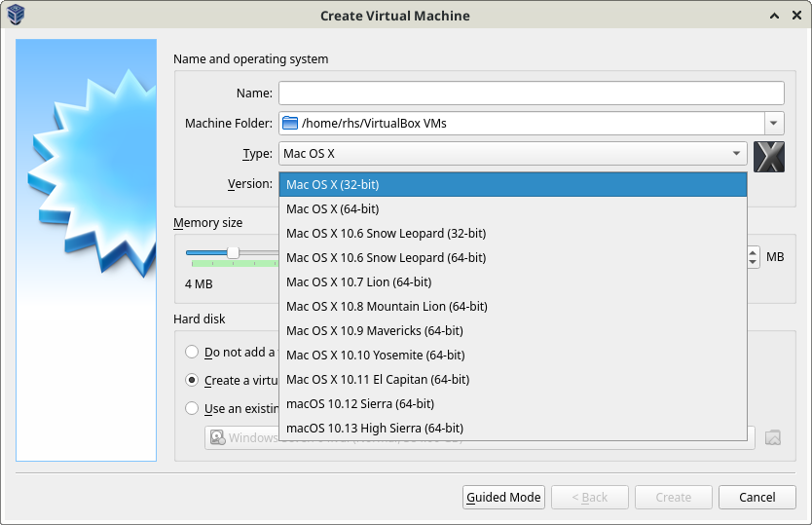Select Mac OS X 10.8 Mountain Lion (64-bit)
The image size is (812, 525).
click(513, 306)
